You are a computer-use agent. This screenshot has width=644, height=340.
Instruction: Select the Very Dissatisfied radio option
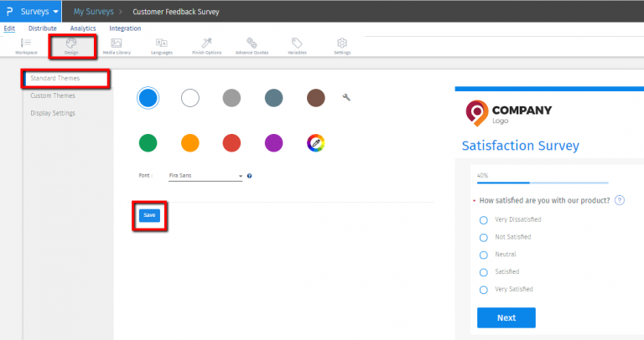tap(483, 220)
